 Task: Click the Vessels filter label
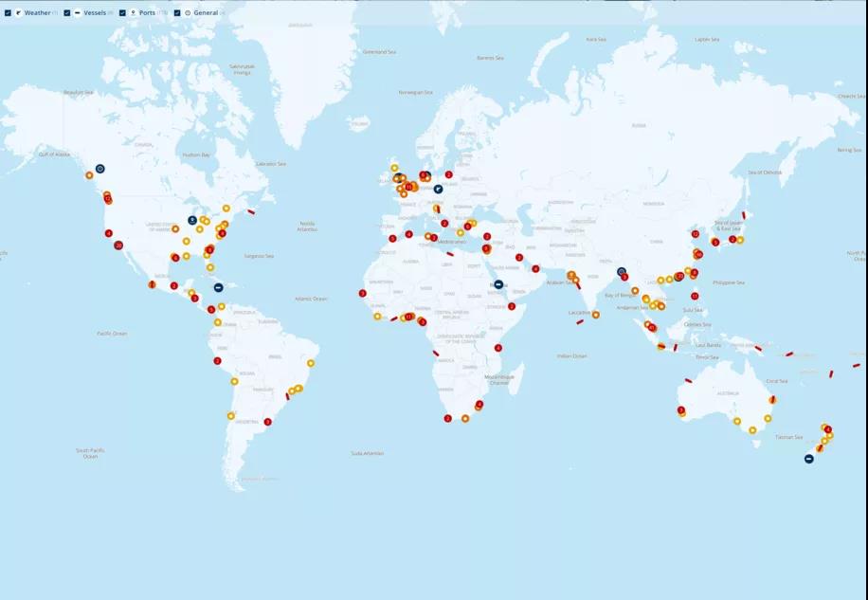95,13
